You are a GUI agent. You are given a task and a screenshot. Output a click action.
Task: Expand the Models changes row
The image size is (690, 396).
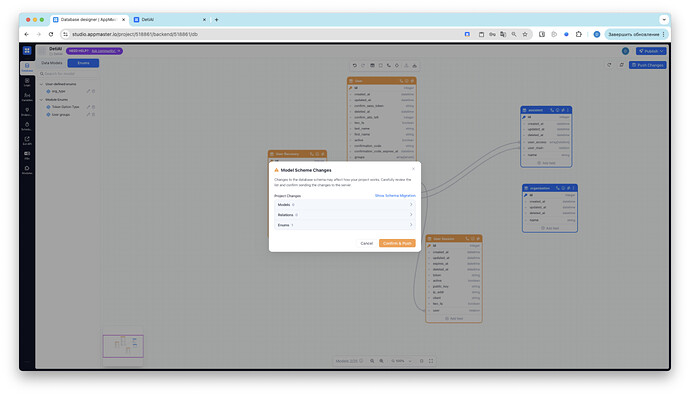[x=345, y=205]
